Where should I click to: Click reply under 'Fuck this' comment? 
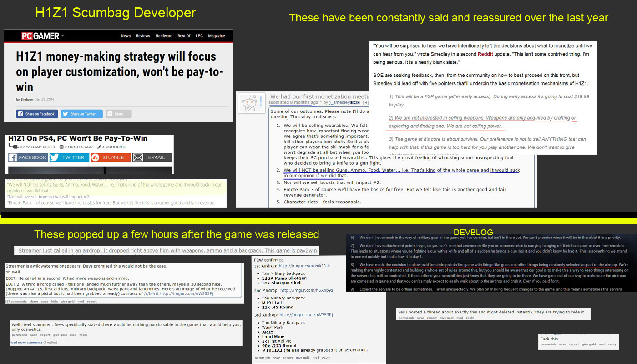tap(612, 344)
